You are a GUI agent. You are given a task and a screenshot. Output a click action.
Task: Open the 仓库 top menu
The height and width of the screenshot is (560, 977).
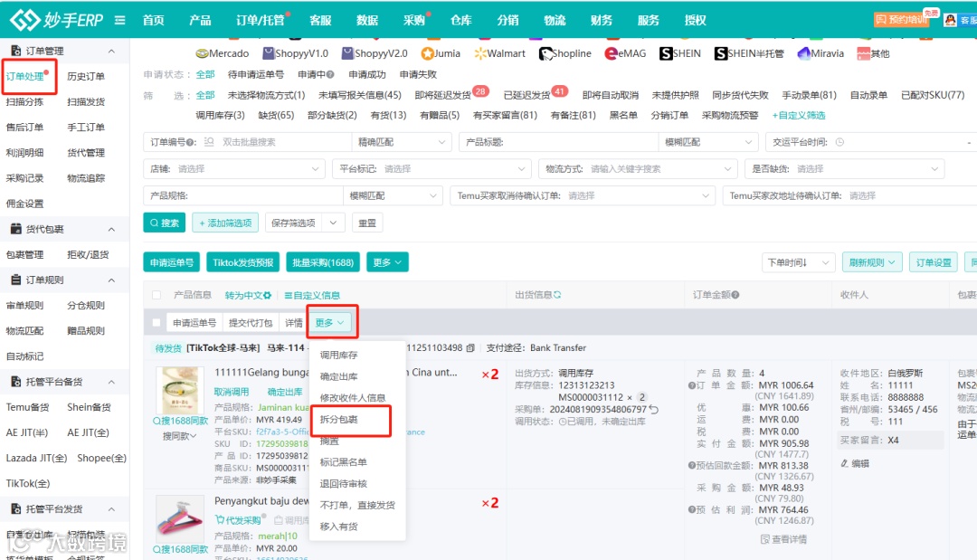pyautogui.click(x=461, y=20)
